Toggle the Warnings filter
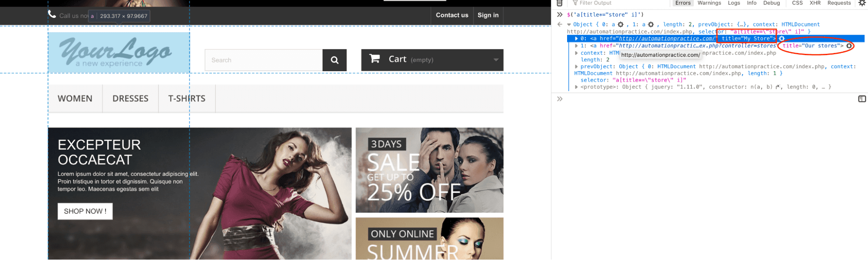 (x=709, y=3)
